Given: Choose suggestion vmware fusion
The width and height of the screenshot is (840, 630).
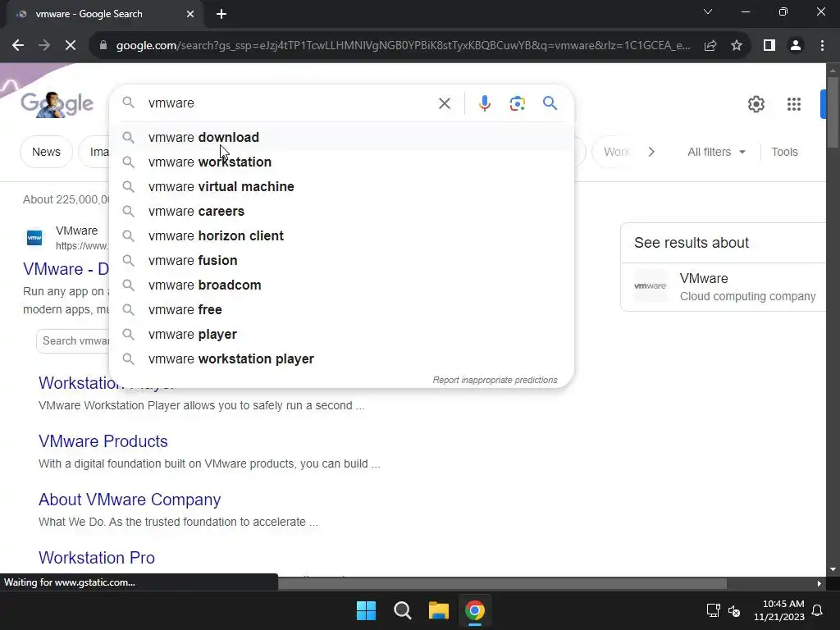Looking at the screenshot, I should pos(342,261).
